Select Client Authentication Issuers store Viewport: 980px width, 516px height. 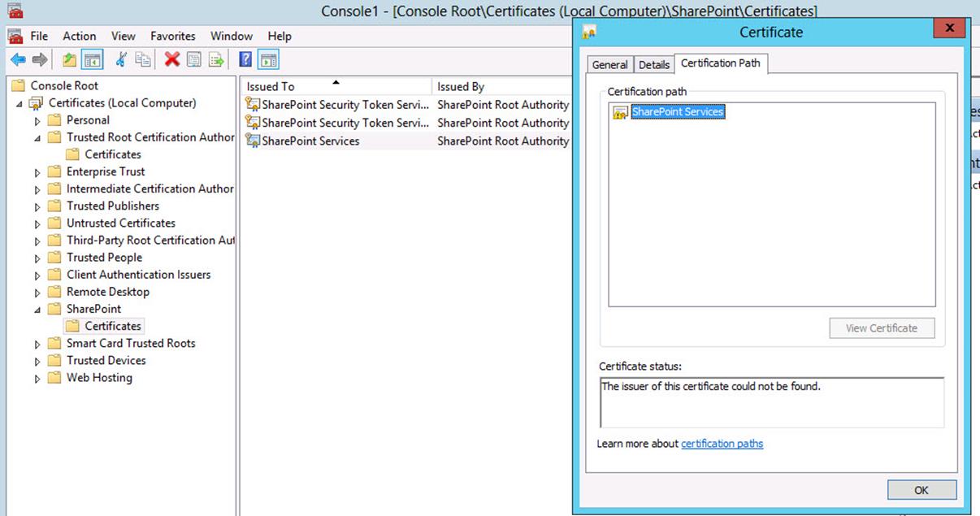click(x=138, y=275)
